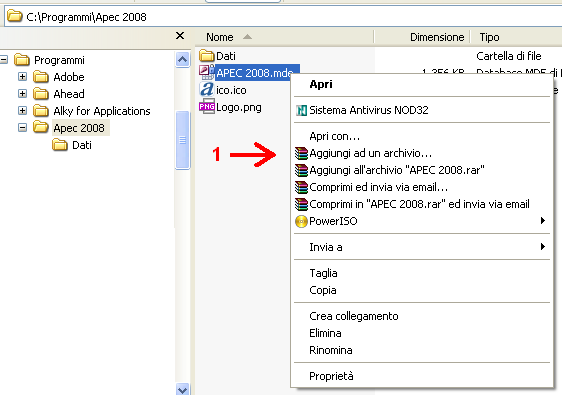Click the WinRAR icon beside Aggiungi all'archivio APEC 2008.rar

click(301, 170)
